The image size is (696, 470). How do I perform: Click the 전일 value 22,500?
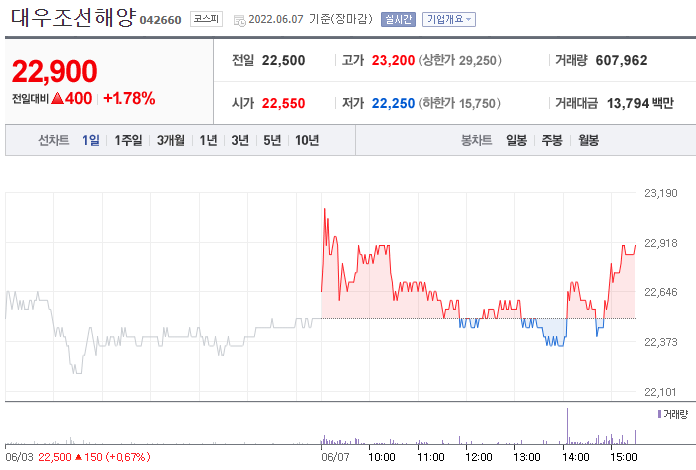click(284, 60)
